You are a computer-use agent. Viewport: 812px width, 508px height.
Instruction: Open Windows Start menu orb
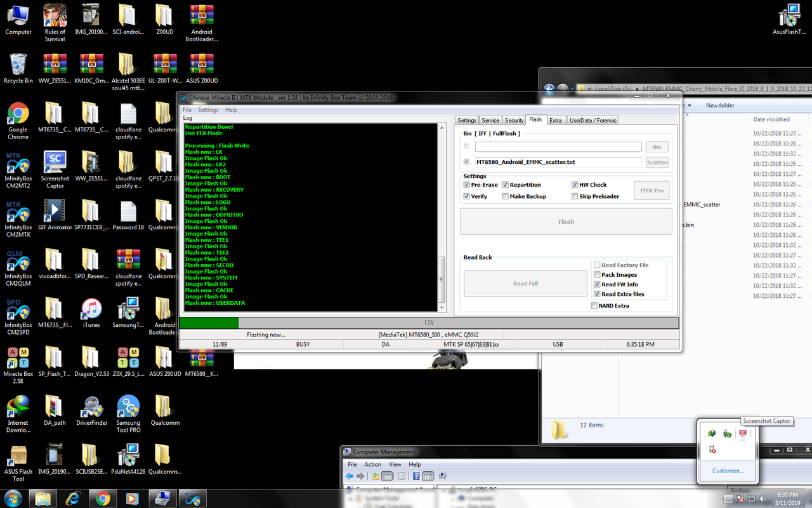[13, 498]
